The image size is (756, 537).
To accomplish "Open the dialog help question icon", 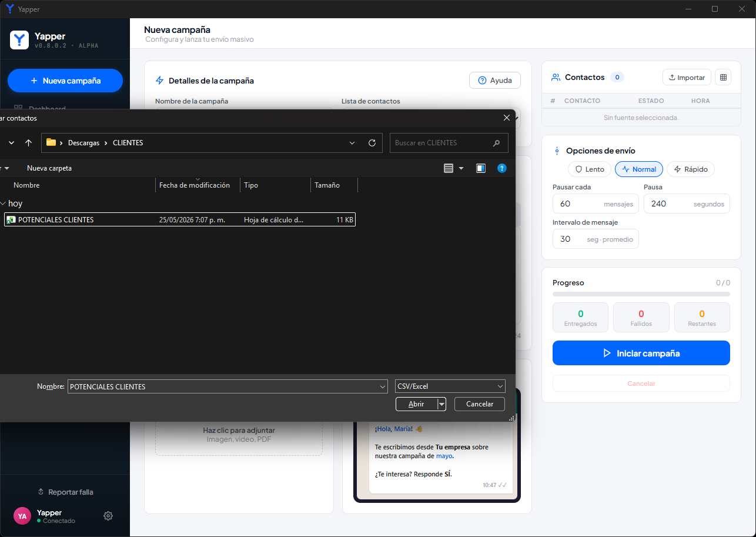I will click(x=502, y=168).
